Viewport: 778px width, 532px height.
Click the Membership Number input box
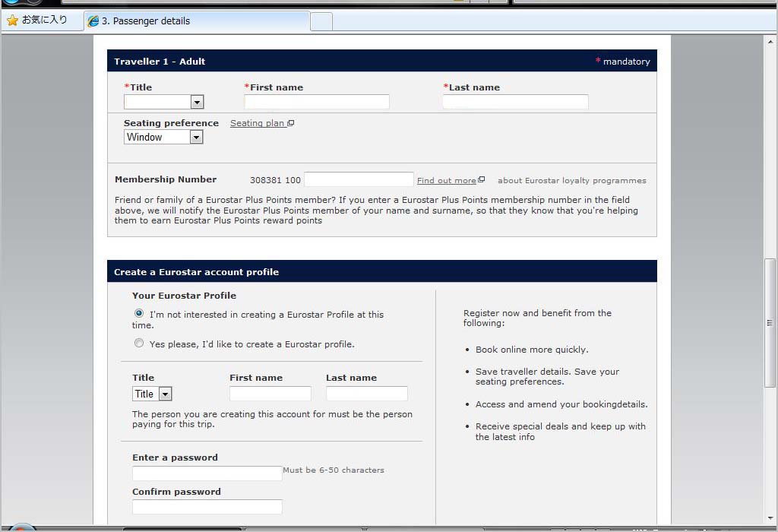[x=359, y=180]
